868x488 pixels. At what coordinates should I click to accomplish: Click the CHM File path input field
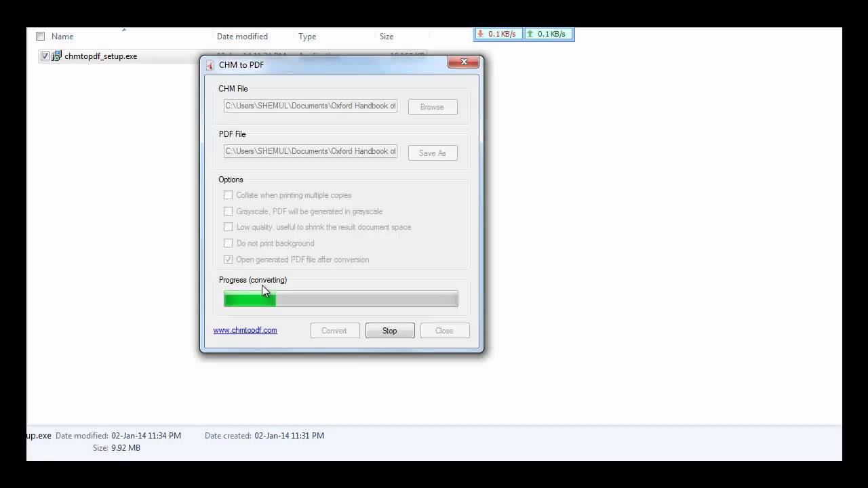coord(311,106)
